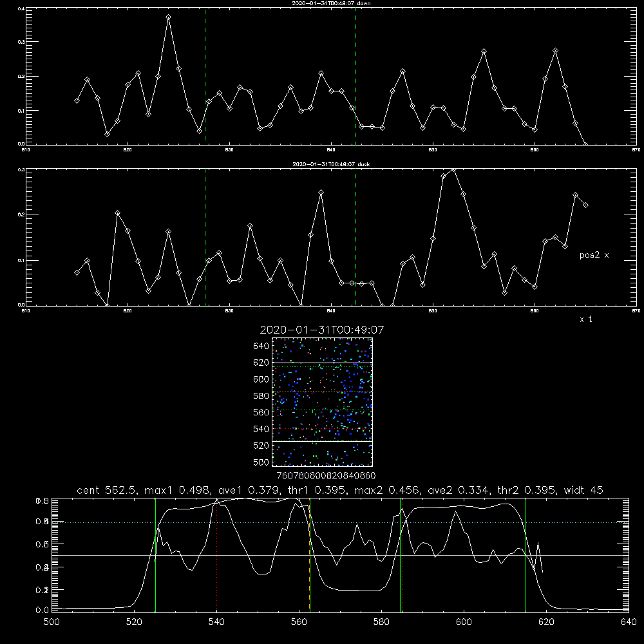
Task: Click the "620" y-axis label of the scatter image
Action: coord(261,363)
